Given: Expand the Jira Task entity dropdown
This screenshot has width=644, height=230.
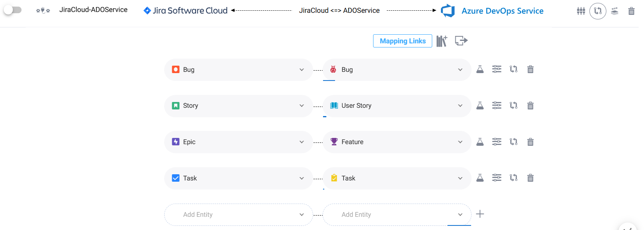Looking at the screenshot, I should coord(239,178).
